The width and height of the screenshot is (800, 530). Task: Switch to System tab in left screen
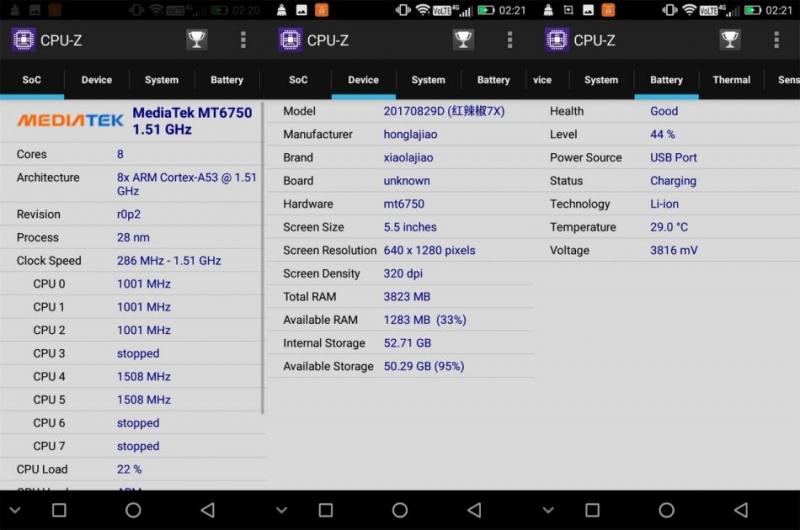pyautogui.click(x=162, y=80)
